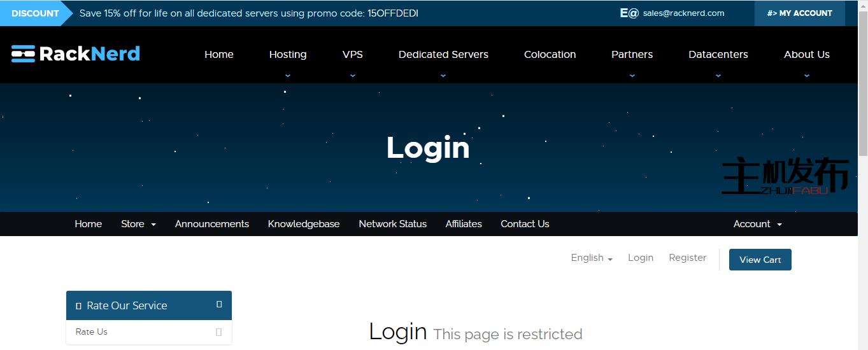
Task: Click the email envelope icon beside sales address
Action: point(629,13)
